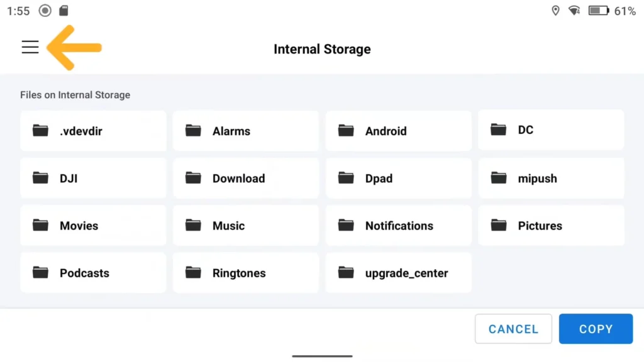Click the CANCEL button
This screenshot has height=362, width=644.
coord(513,329)
